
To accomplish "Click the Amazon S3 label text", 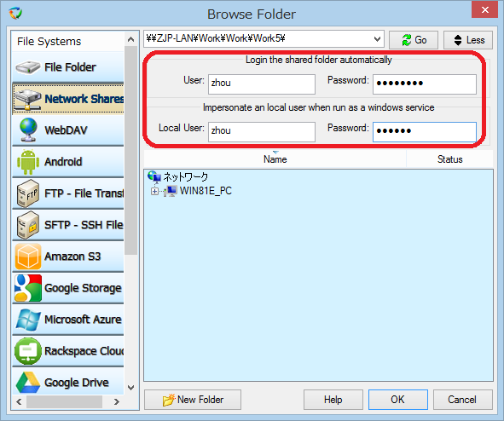I will [72, 257].
